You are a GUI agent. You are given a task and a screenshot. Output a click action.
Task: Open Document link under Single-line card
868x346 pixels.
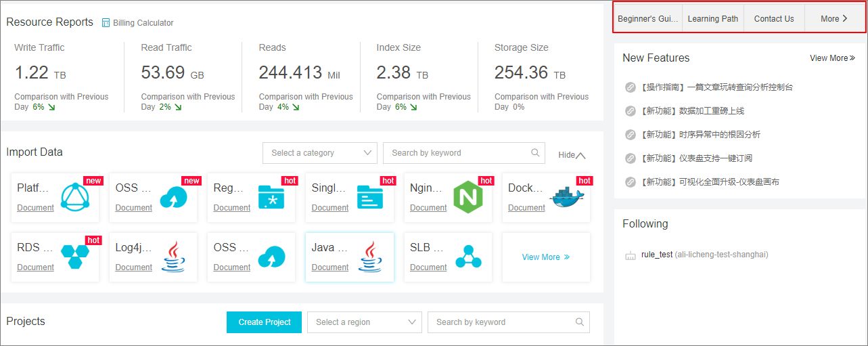coord(330,208)
